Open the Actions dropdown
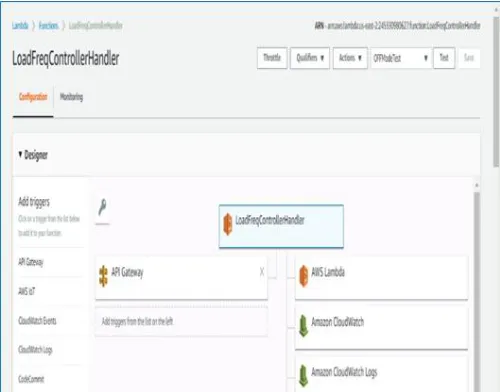The width and height of the screenshot is (500, 392). coord(350,58)
